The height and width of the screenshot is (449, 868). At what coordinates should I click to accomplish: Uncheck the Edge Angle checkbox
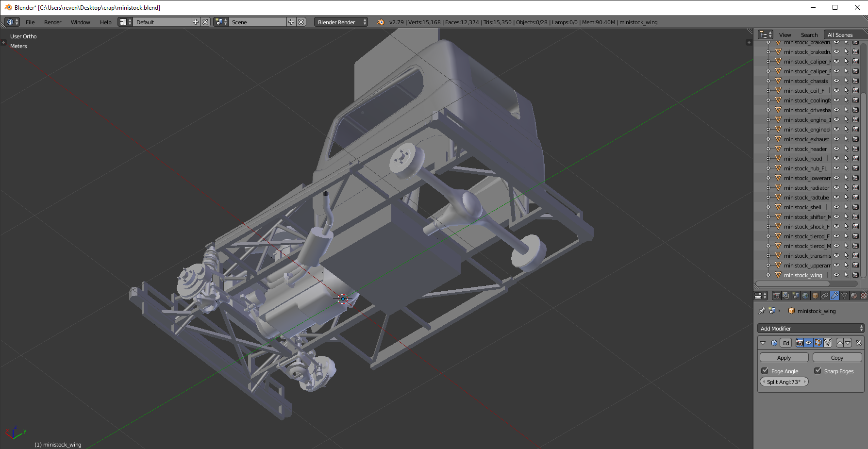(x=765, y=371)
